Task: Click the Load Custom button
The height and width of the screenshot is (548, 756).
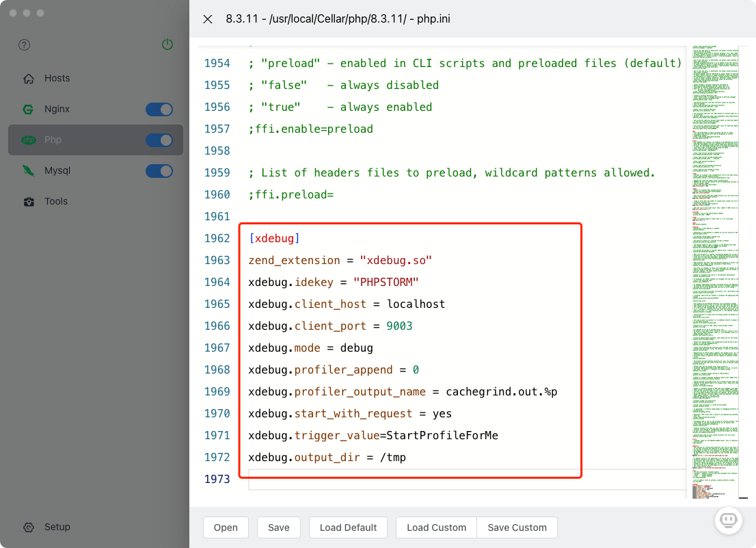Action: [x=436, y=527]
